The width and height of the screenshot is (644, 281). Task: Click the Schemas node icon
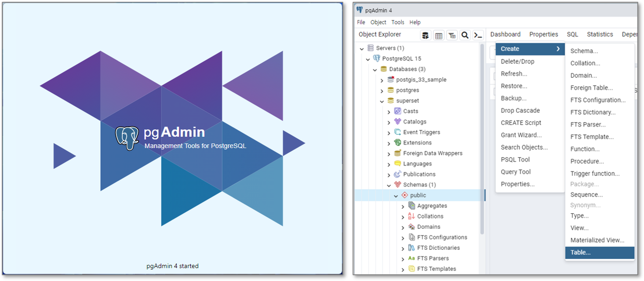point(398,185)
